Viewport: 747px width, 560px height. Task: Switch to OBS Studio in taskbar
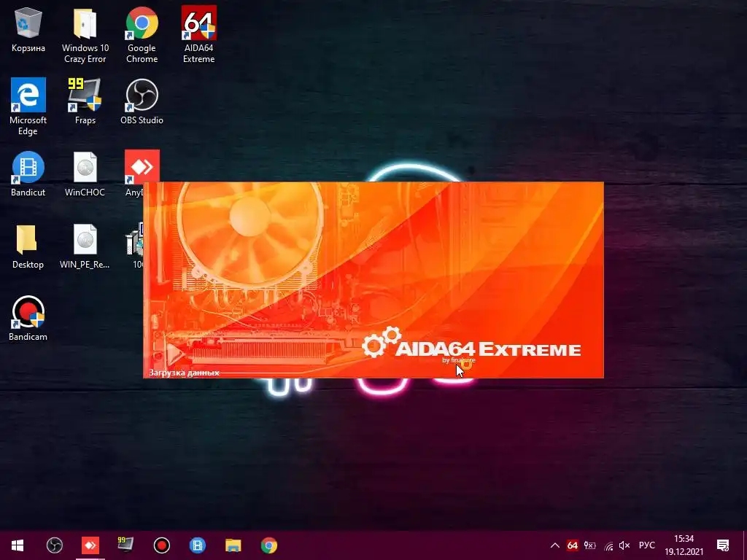(54, 545)
